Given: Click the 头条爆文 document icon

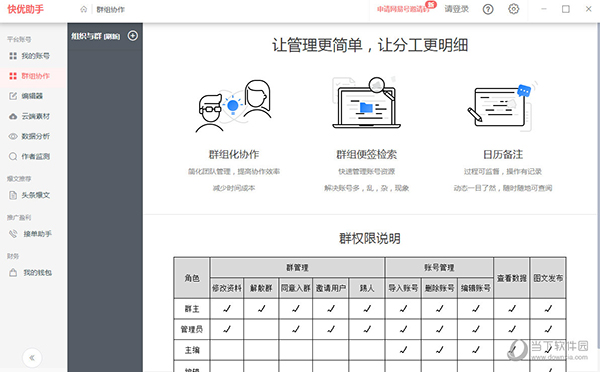Looking at the screenshot, I should pyautogui.click(x=13, y=195).
